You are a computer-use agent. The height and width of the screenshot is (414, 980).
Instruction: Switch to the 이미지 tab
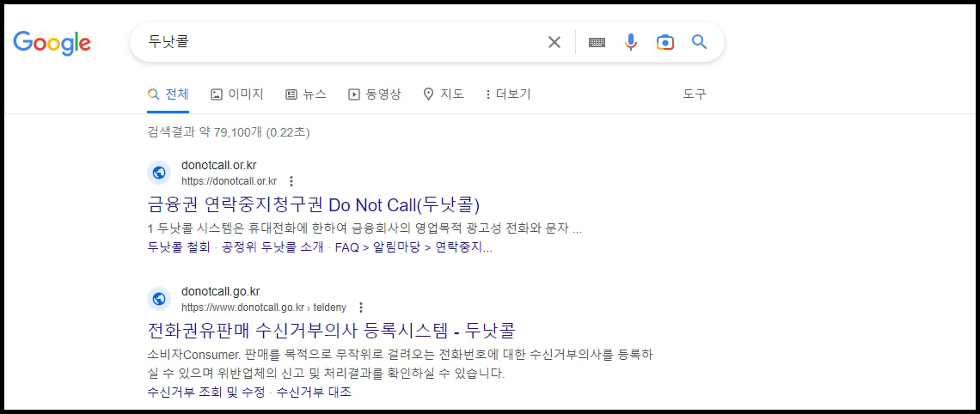tap(237, 95)
